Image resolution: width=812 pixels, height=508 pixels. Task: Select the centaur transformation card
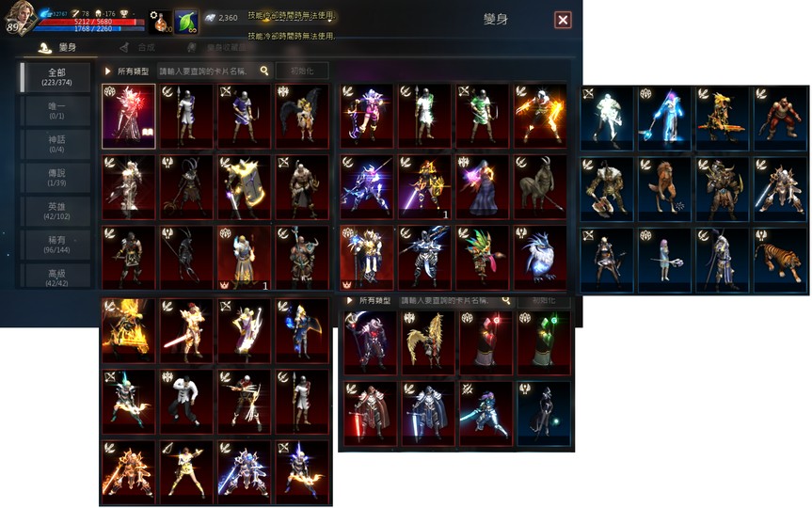coord(539,187)
